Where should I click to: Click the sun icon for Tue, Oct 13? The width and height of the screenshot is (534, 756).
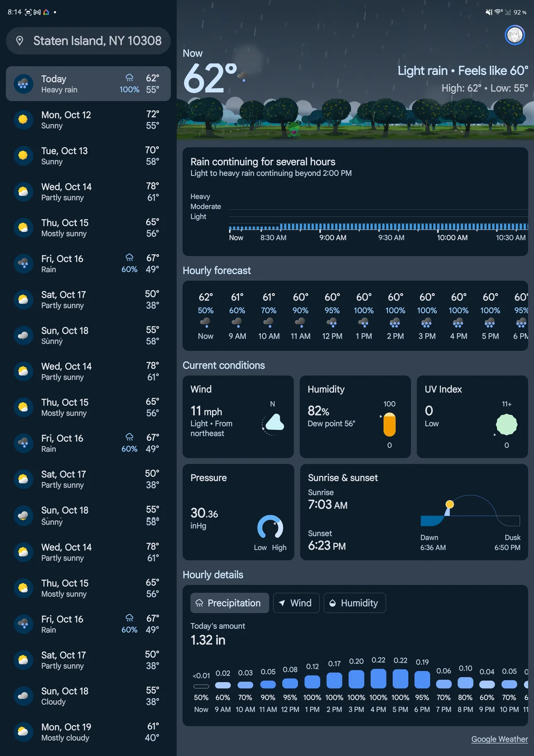coord(23,155)
